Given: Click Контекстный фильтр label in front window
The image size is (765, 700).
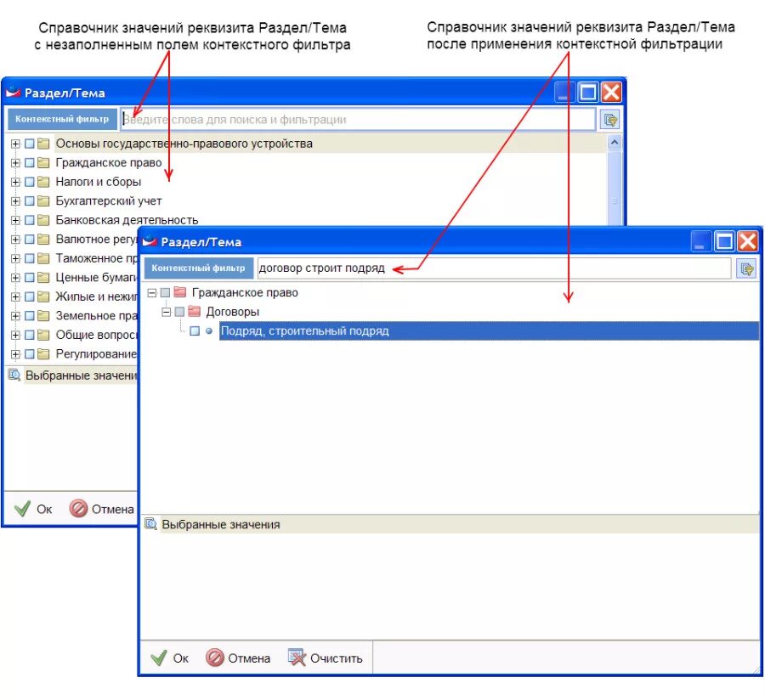Looking at the screenshot, I should point(198,268).
